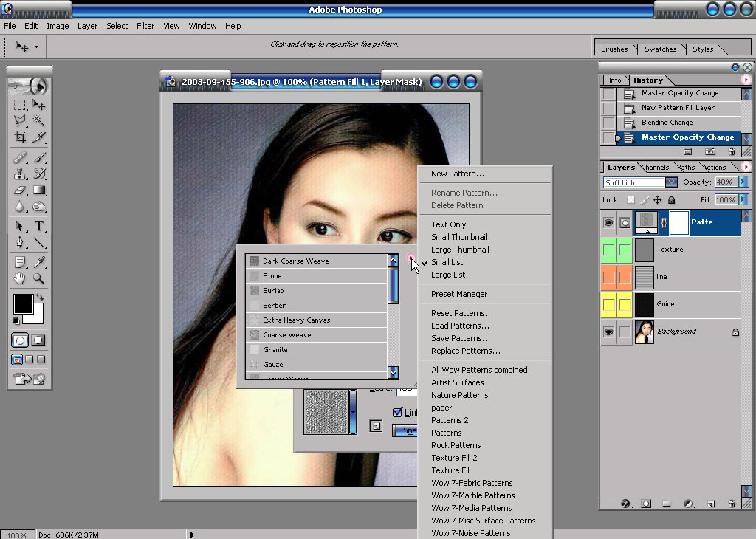The width and height of the screenshot is (756, 539).
Task: Select the Lasso tool
Action: (x=20, y=120)
